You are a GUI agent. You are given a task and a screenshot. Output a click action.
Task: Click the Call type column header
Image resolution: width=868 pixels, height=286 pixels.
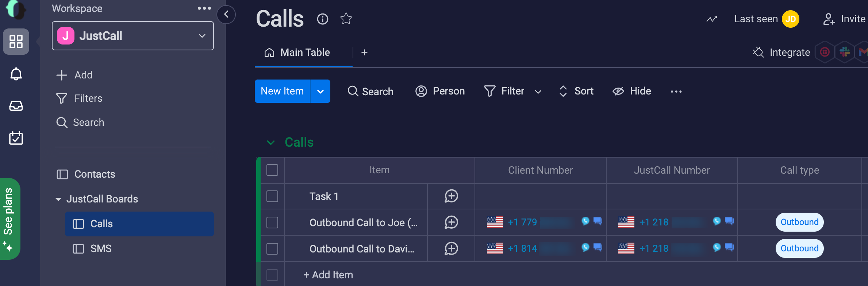click(800, 170)
